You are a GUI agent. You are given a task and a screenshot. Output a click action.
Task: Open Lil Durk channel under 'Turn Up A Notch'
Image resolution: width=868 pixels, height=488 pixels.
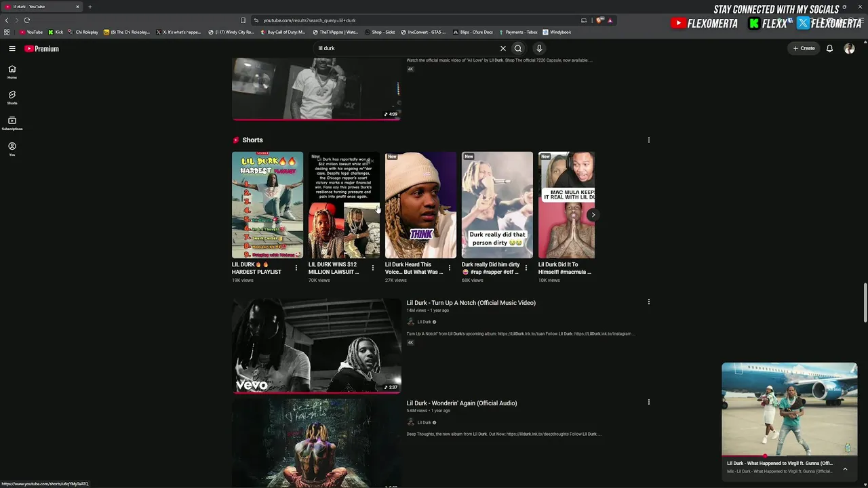pyautogui.click(x=425, y=322)
